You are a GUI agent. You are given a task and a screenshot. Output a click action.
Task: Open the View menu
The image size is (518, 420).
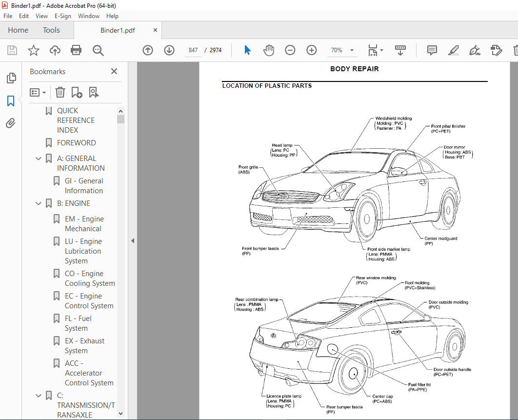[41, 16]
